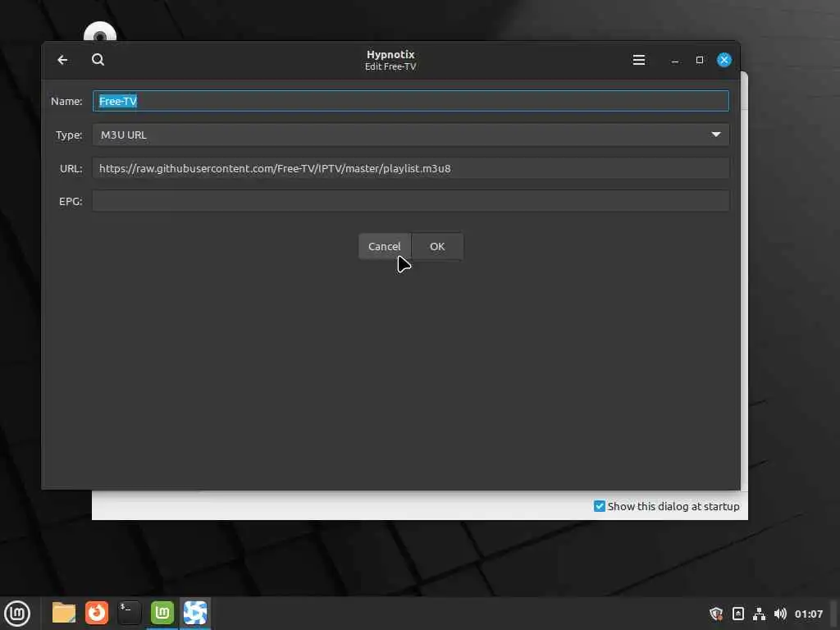This screenshot has width=840, height=630.
Task: Close the Hypnotix window
Action: point(724,60)
